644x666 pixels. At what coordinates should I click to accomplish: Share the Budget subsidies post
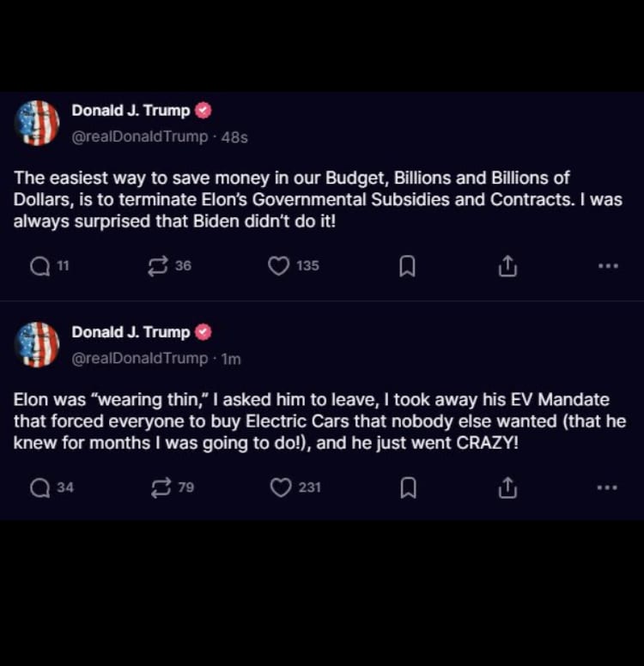tap(507, 267)
